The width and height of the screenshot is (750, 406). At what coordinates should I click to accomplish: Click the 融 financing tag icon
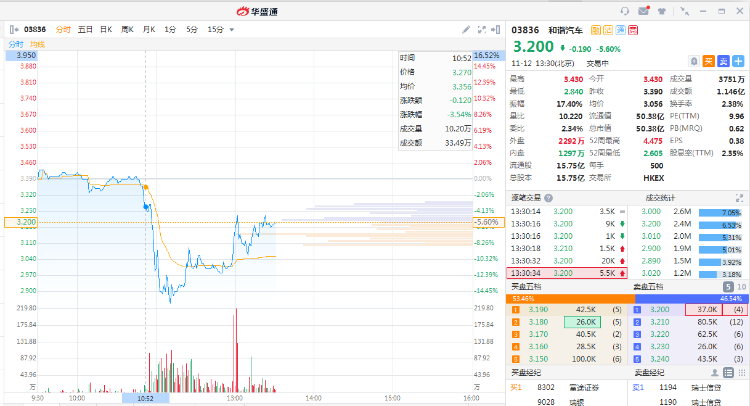click(x=596, y=30)
